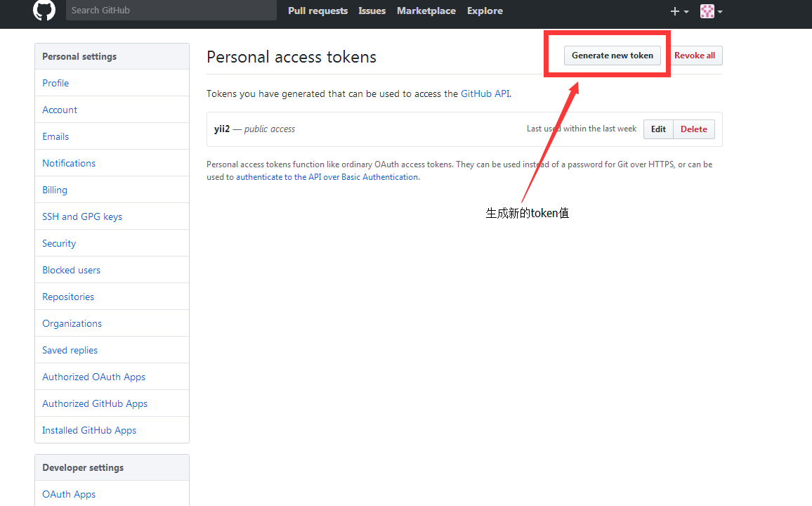This screenshot has width=812, height=506.
Task: Follow the GitHub API link
Action: [x=485, y=93]
